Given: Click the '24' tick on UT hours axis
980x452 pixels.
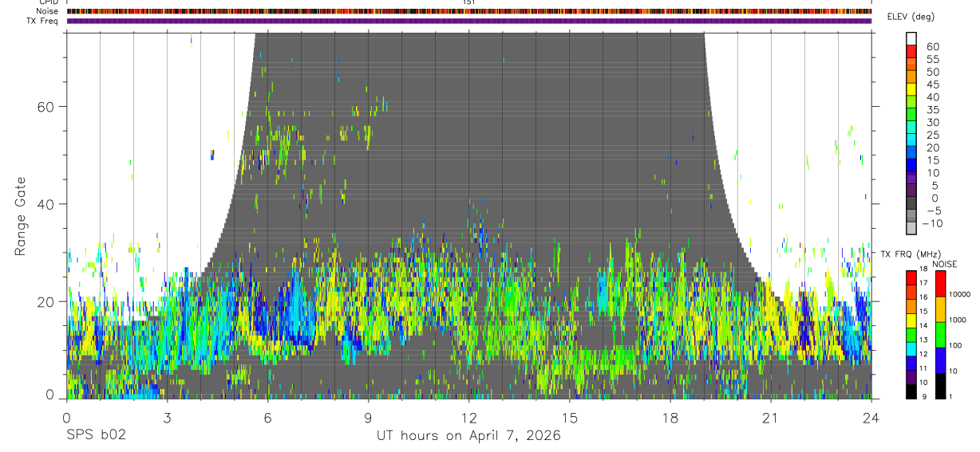Looking at the screenshot, I should 871,418.
